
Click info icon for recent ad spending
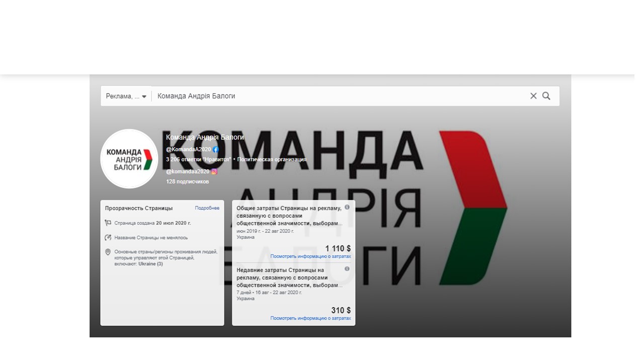point(347,269)
